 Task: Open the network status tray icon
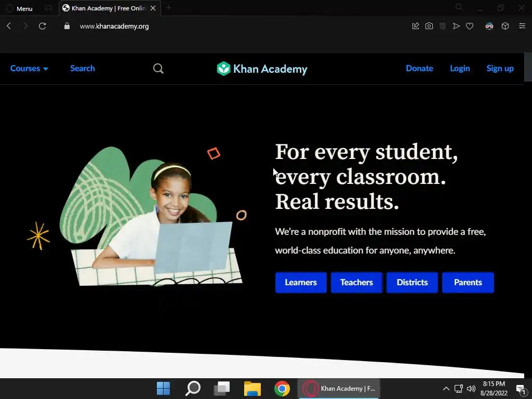pos(459,389)
